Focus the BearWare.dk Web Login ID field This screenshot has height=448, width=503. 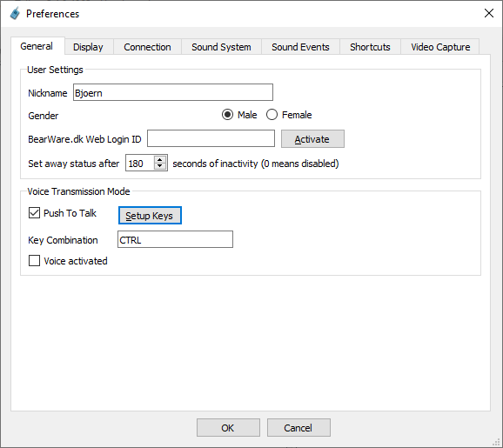(211, 138)
